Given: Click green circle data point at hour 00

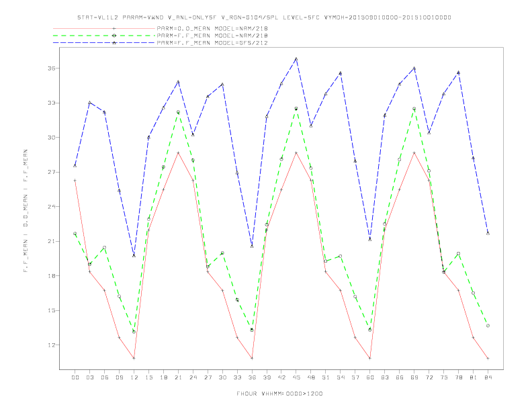Looking at the screenshot, I should [x=75, y=234].
